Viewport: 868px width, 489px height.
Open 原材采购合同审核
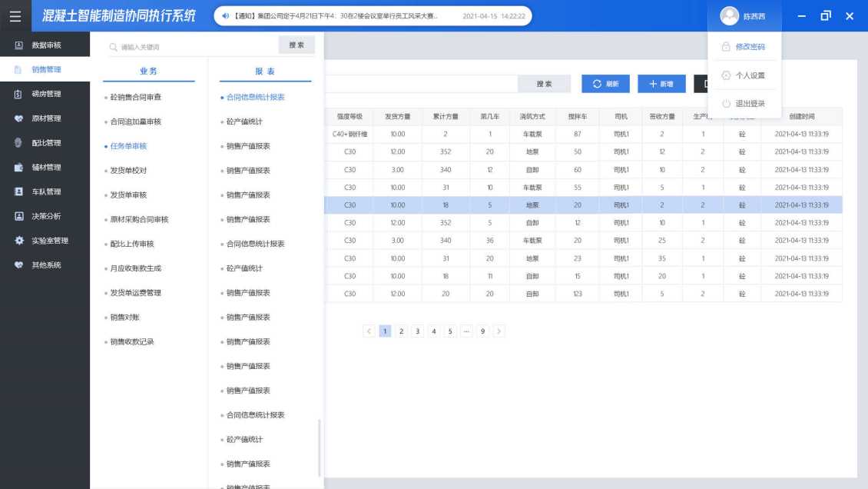(139, 219)
